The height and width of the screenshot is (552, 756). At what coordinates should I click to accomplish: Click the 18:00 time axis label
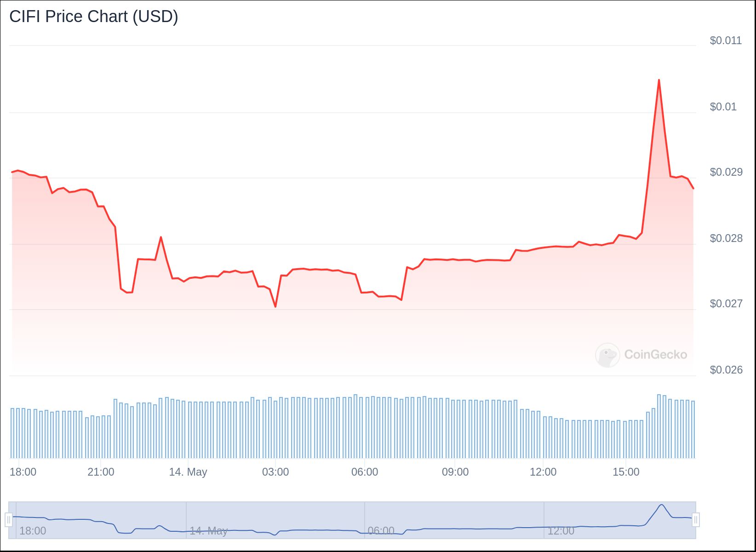click(23, 472)
